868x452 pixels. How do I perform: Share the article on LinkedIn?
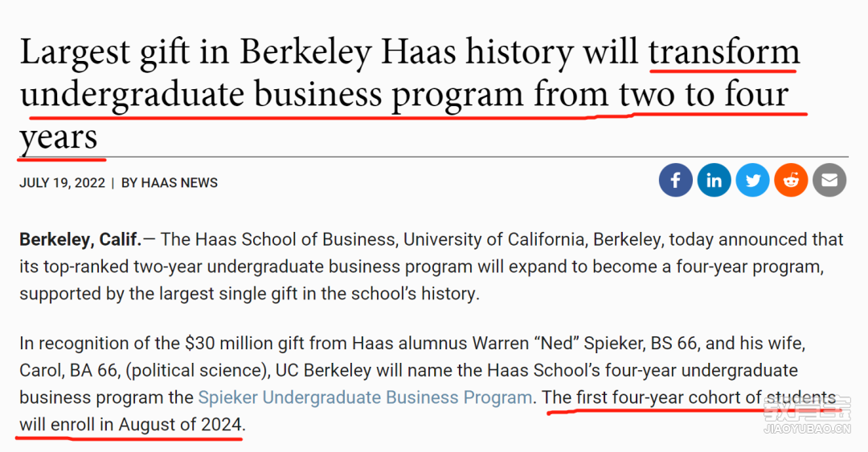click(714, 181)
